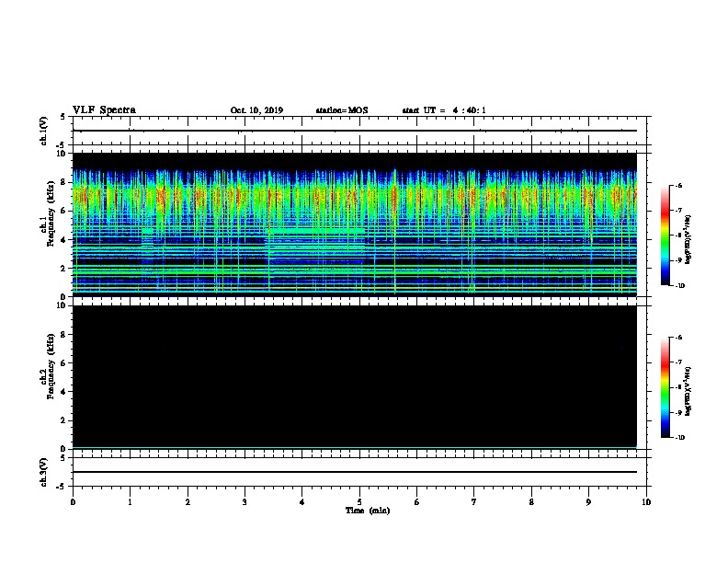Click the "-10" label on the ch.2 colorbar

tap(679, 438)
